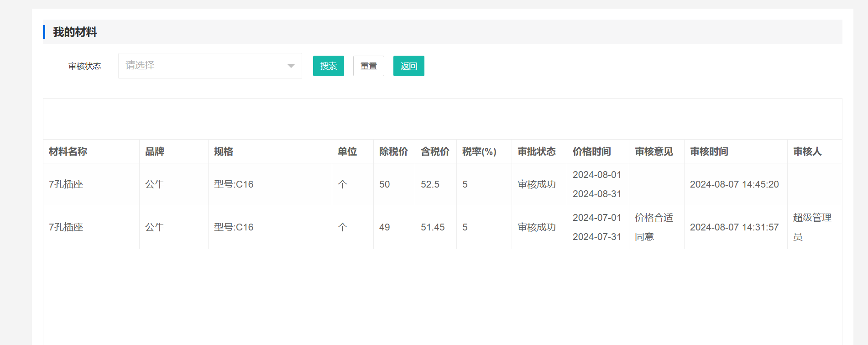Click the 材料名称 column header
Screen dimensions: 868x345
68,152
